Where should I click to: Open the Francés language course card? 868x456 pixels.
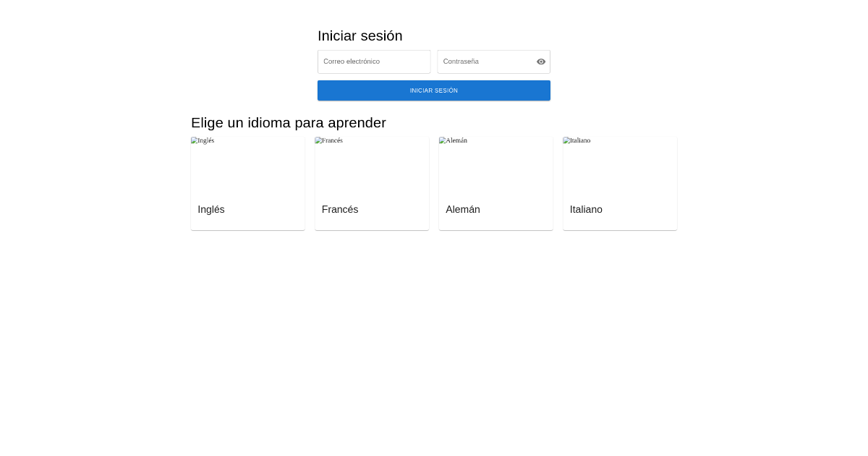pyautogui.click(x=372, y=182)
